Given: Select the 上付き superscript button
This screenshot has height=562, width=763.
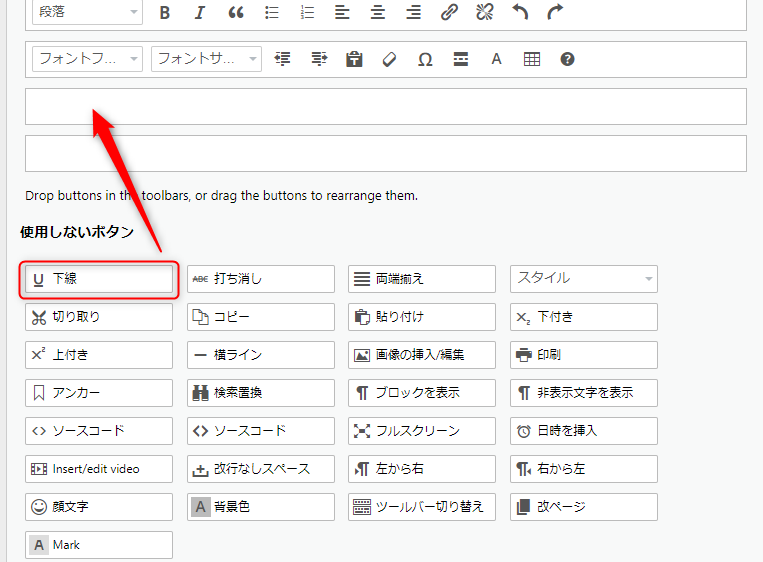Looking at the screenshot, I should (99, 355).
